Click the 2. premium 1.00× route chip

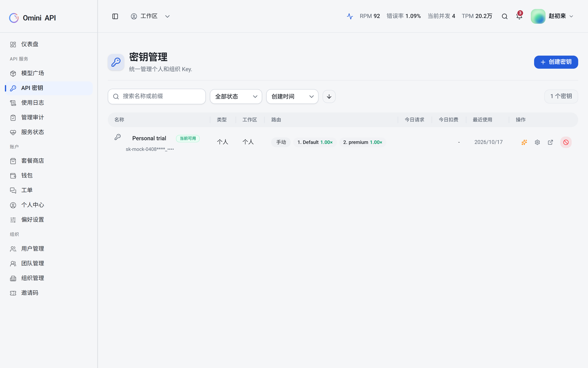(x=363, y=142)
